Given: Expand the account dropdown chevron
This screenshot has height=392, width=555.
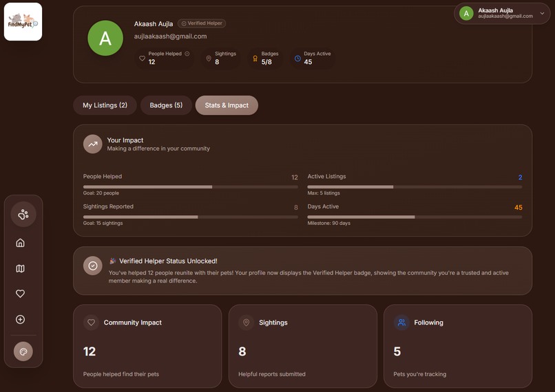Looking at the screenshot, I should click(542, 14).
